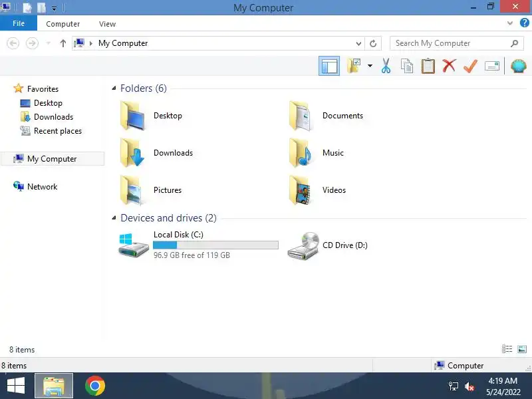The height and width of the screenshot is (399, 532).
Task: Go up one level with Up arrow
Action: (63, 43)
